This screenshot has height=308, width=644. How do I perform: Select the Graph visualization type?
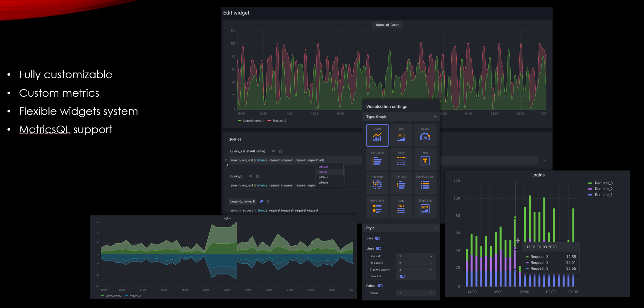coord(377,136)
